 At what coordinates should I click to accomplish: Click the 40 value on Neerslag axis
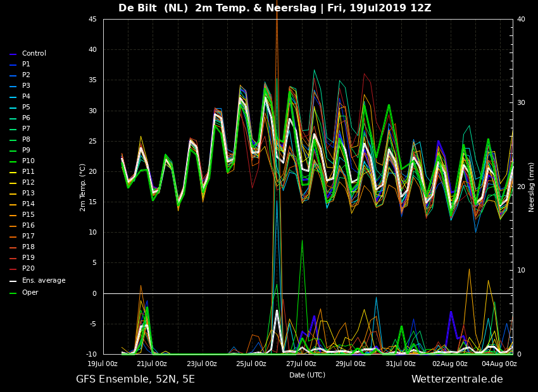point(521,19)
